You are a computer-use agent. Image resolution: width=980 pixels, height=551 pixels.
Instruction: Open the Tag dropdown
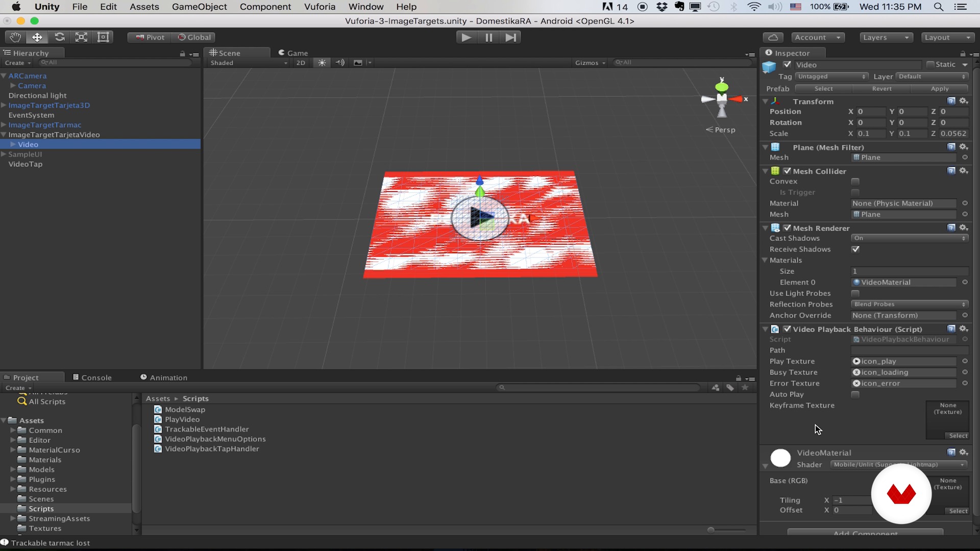[831, 77]
